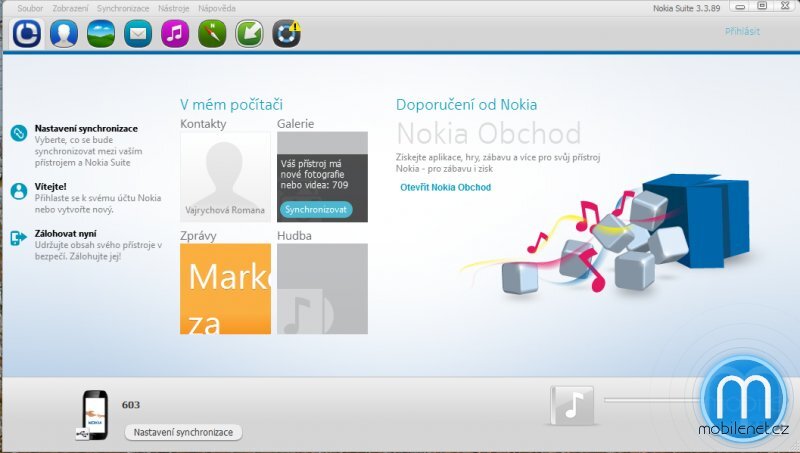Click the sync settings chain icon

(19, 133)
